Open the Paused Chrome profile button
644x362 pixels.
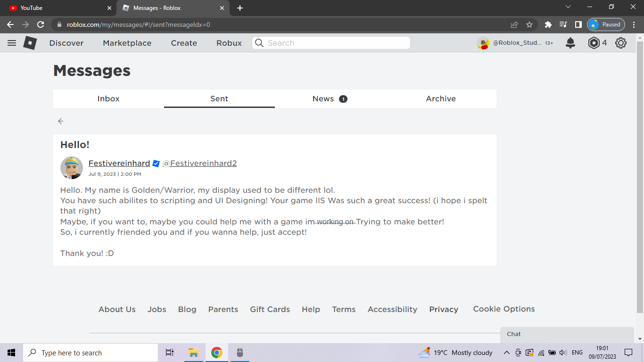point(606,25)
